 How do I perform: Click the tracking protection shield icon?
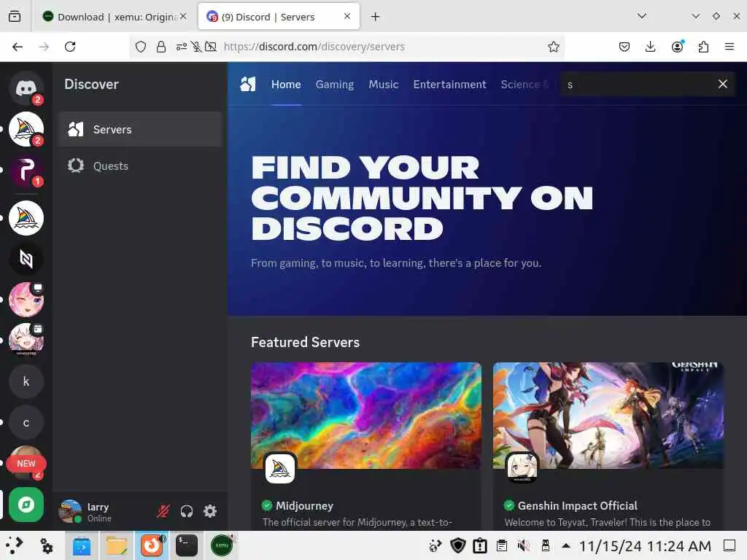click(x=141, y=47)
